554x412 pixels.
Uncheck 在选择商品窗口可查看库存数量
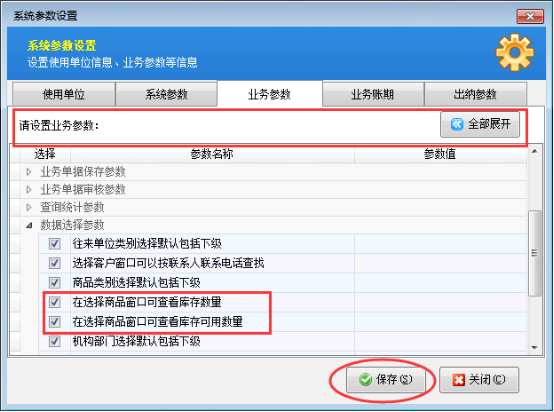(54, 302)
